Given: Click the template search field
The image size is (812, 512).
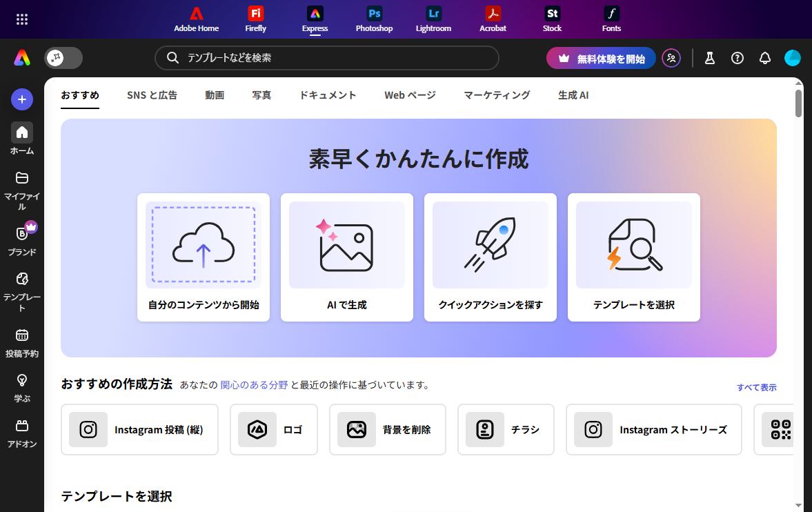Looking at the screenshot, I should pos(326,58).
